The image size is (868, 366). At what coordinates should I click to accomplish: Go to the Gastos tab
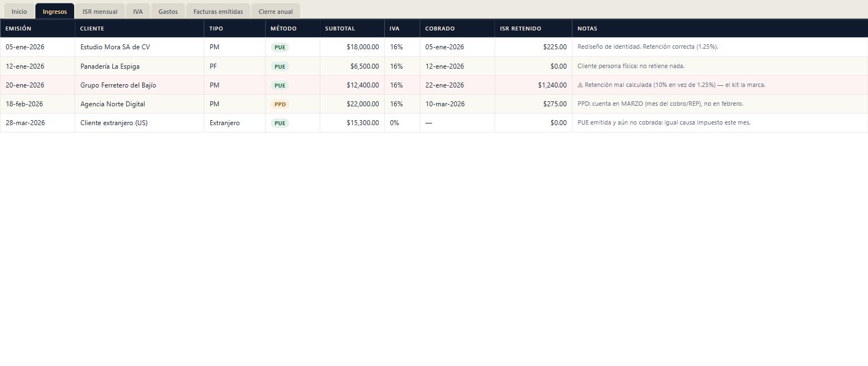pyautogui.click(x=168, y=11)
